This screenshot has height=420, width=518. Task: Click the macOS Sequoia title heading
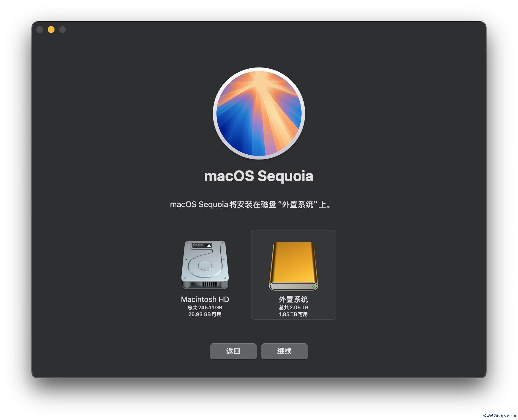tap(259, 176)
